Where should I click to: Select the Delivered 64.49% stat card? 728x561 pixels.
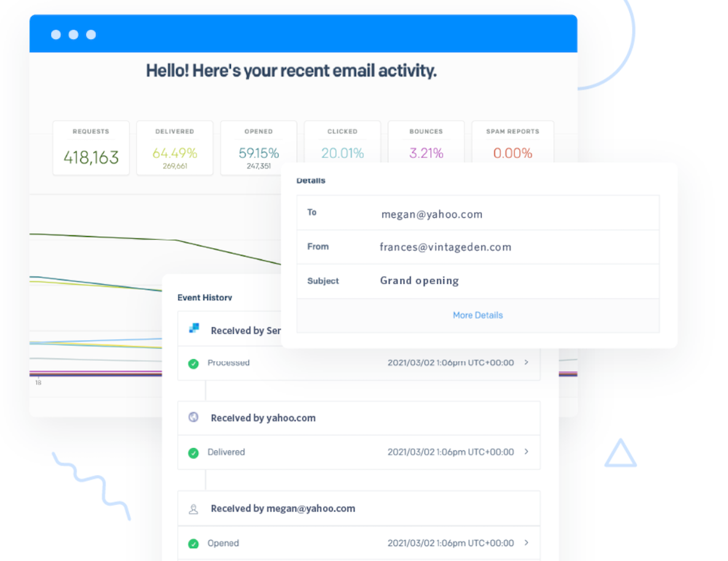click(175, 148)
